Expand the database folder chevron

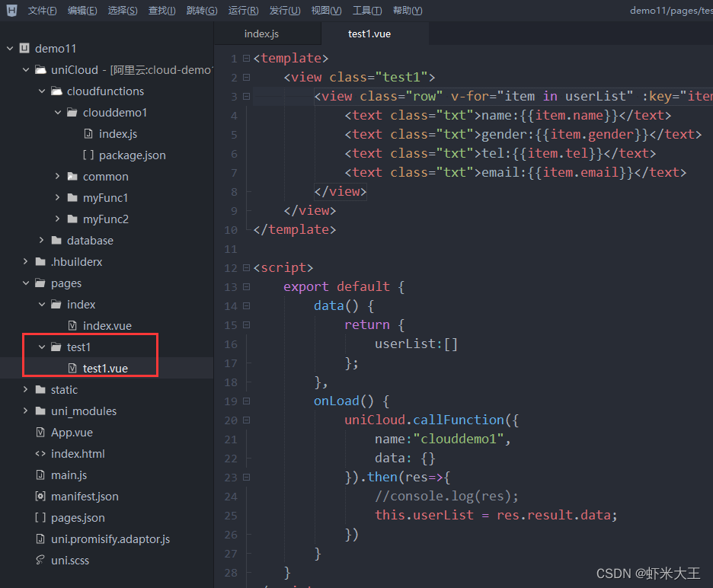42,241
